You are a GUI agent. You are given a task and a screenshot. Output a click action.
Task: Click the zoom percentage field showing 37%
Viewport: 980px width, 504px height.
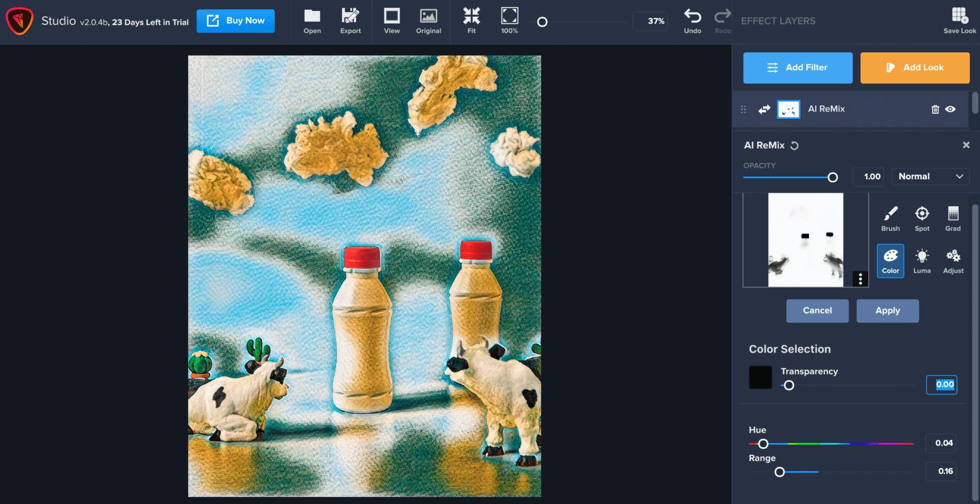(650, 21)
